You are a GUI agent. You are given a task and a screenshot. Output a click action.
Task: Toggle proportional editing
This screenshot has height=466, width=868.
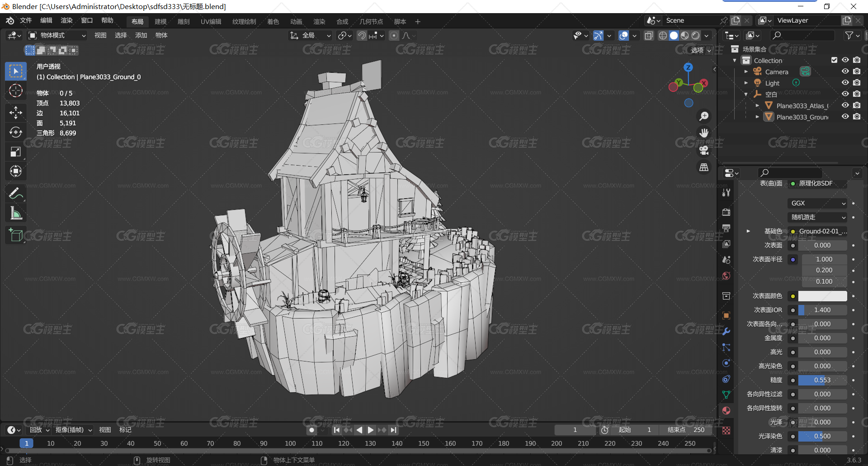coord(394,35)
